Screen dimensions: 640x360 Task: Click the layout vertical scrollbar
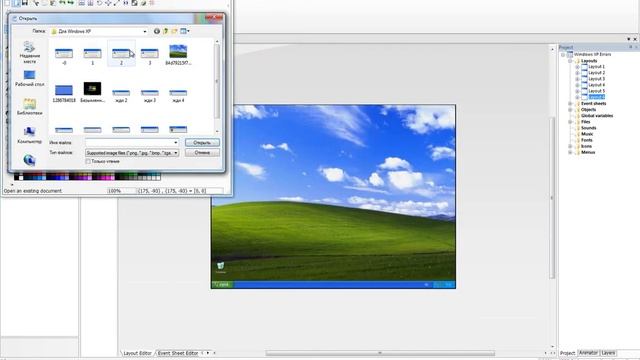click(x=553, y=198)
